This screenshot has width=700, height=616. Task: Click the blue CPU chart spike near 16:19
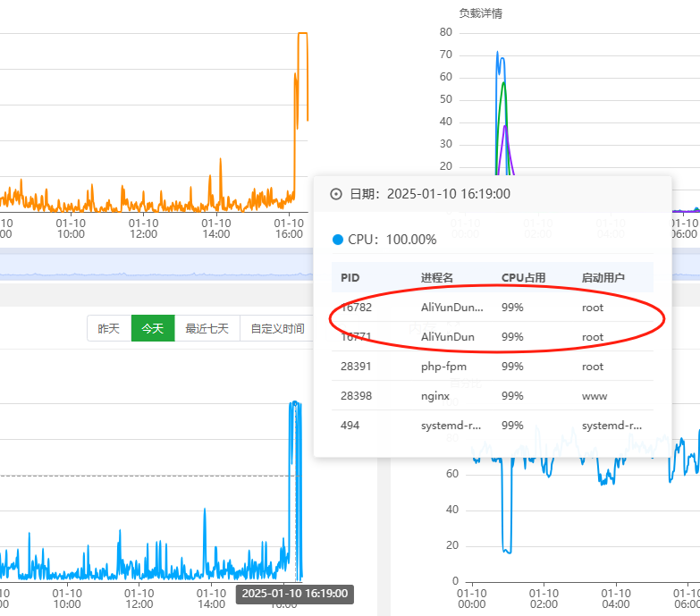295,403
